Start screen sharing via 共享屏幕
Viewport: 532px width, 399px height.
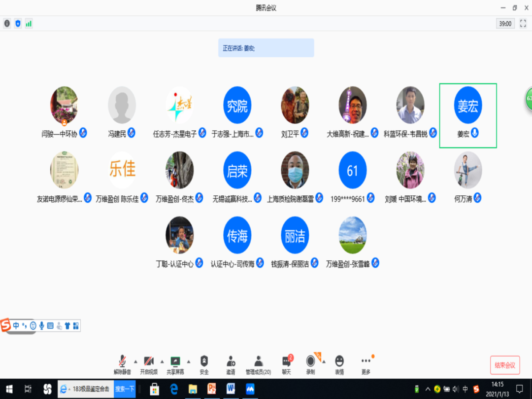tap(175, 364)
